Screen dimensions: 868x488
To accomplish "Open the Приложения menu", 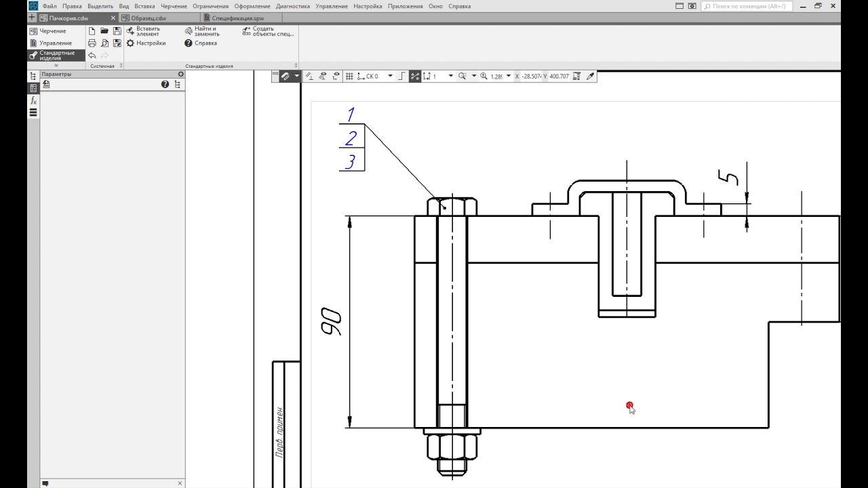I will coord(406,6).
